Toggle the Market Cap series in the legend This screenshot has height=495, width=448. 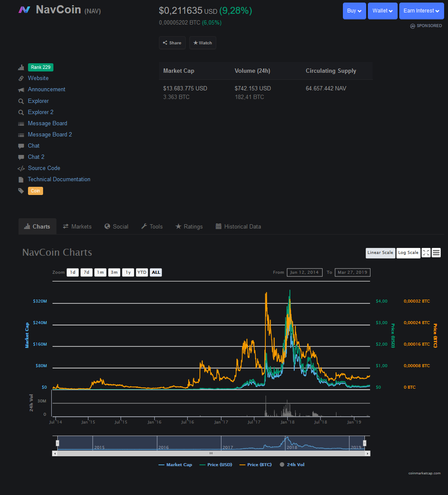click(x=175, y=465)
